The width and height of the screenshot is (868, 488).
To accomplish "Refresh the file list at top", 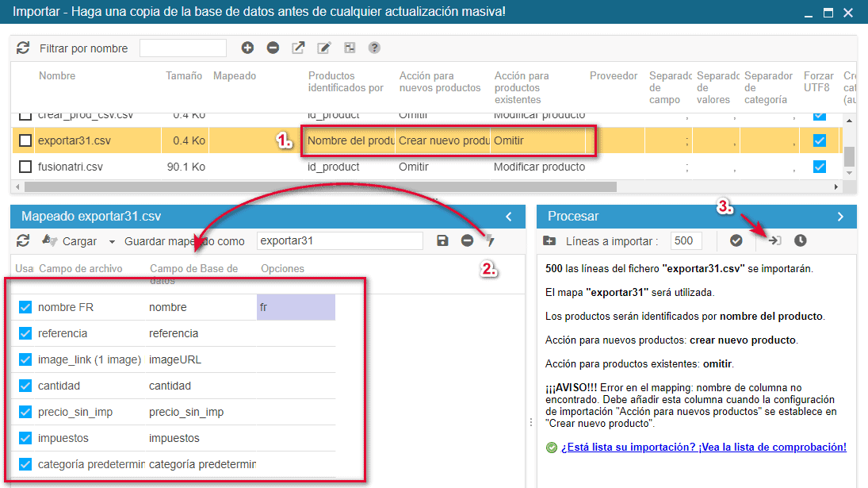I will click(23, 48).
